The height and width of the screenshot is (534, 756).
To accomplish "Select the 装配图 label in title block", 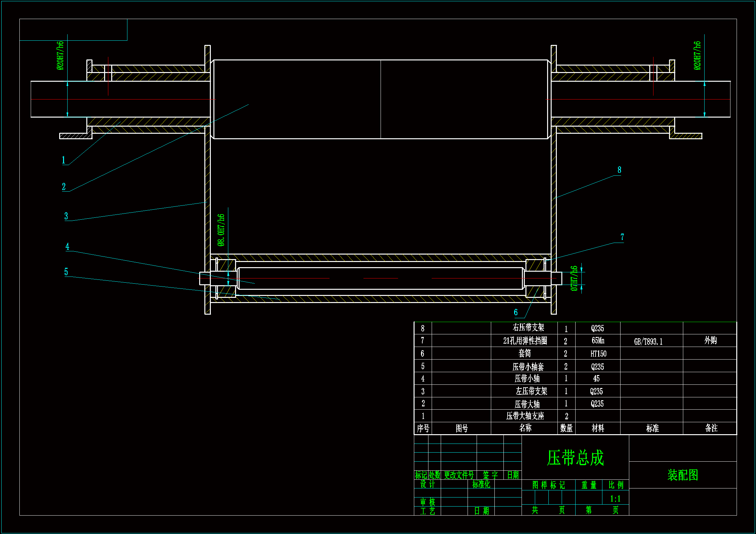I will click(x=683, y=475).
